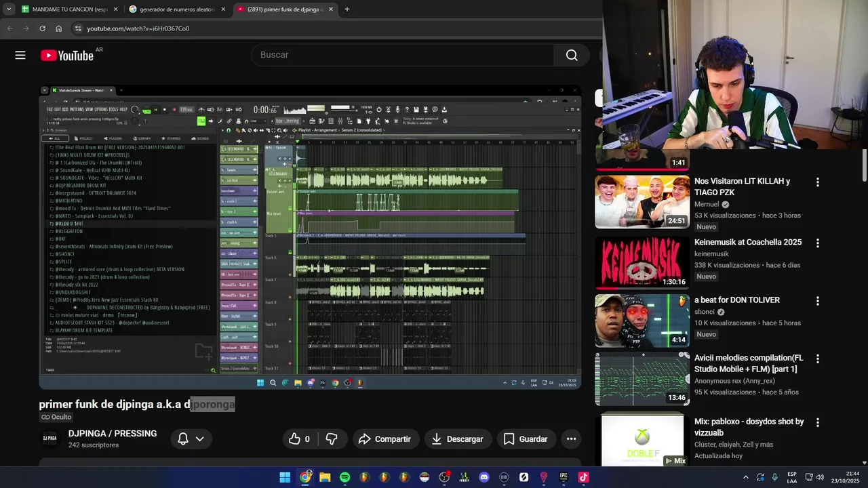Open Keinemusik at Coachella thumbnail
Screen dimensions: 868x488
pos(642,263)
